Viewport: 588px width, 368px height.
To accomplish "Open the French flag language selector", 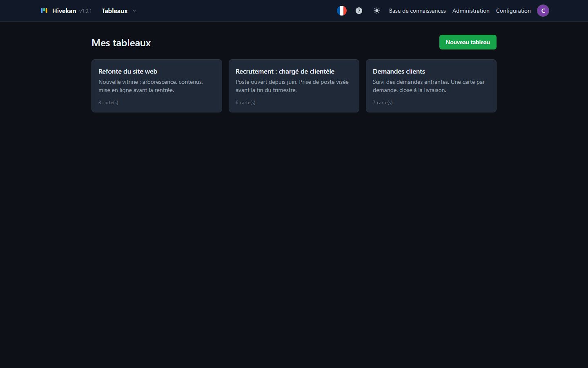I will pyautogui.click(x=342, y=11).
